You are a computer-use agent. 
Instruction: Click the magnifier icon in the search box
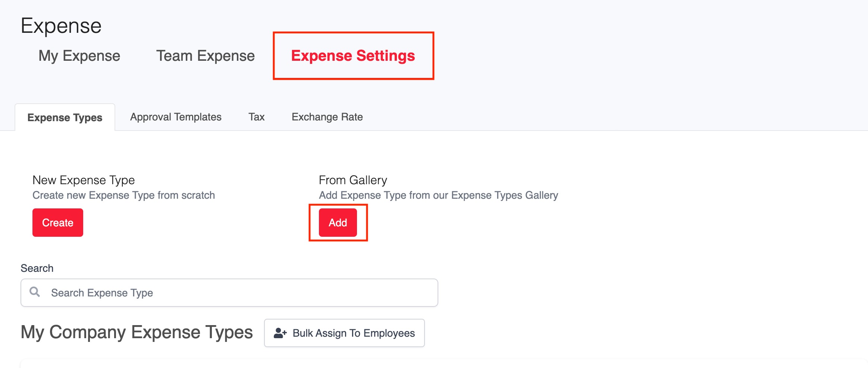[x=35, y=292]
